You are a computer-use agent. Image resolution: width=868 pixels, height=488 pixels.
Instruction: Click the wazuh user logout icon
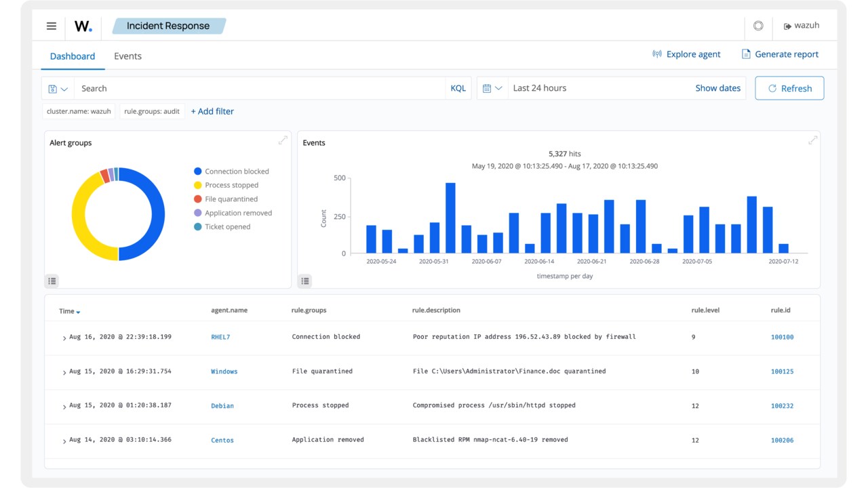[787, 26]
